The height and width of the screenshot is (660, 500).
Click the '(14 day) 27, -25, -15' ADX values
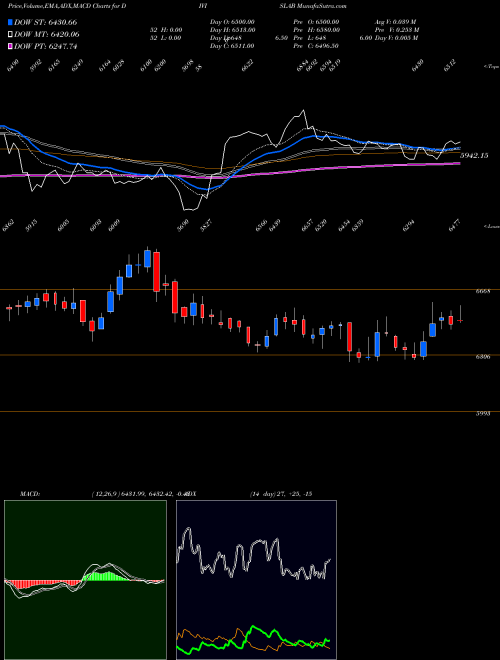pos(281,494)
